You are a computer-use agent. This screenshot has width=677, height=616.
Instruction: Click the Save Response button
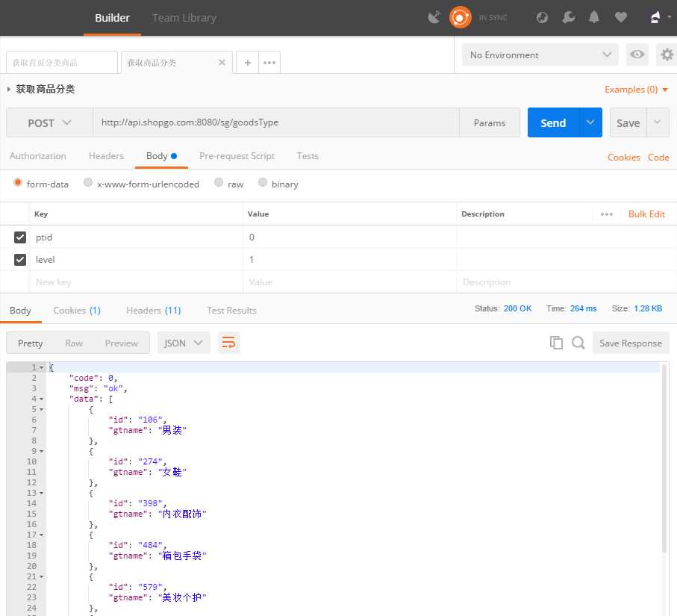click(631, 343)
